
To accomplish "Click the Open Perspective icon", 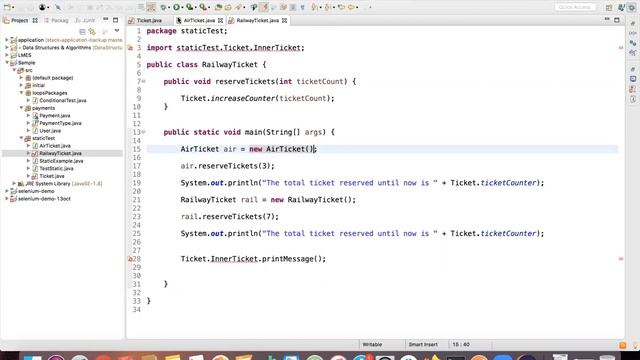I will click(609, 7).
